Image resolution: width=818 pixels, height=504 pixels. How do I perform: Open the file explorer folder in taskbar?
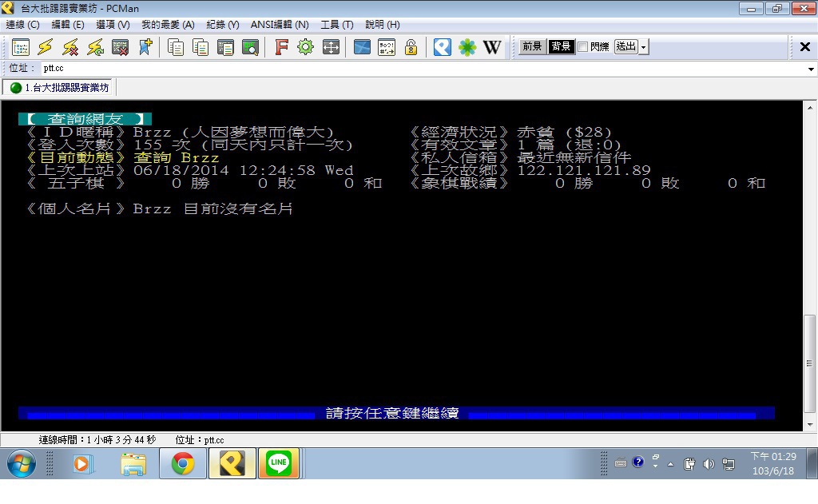(133, 464)
